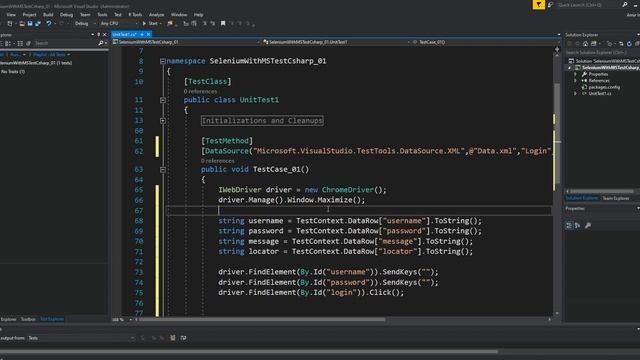The height and width of the screenshot is (360, 640).
Task: Click the Quick Launch search field
Action: point(588,5)
